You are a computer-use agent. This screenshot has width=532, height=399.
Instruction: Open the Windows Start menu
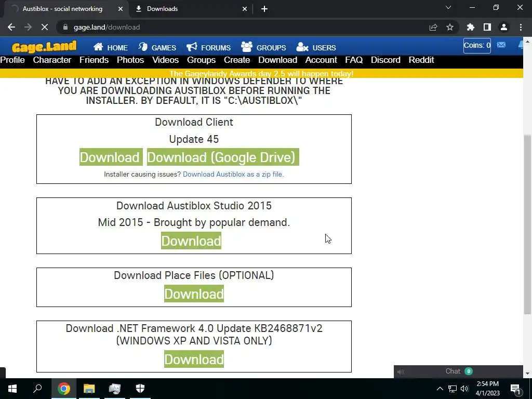click(x=12, y=389)
